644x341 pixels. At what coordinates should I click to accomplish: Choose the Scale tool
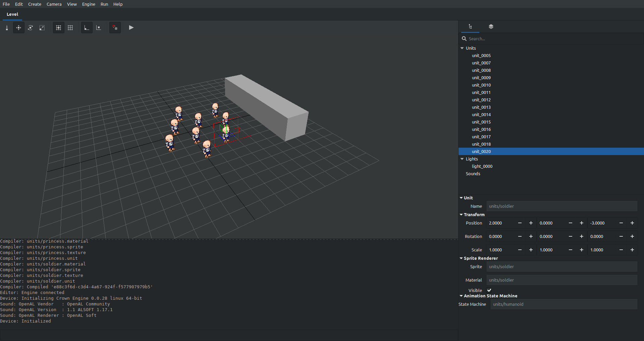[42, 28]
